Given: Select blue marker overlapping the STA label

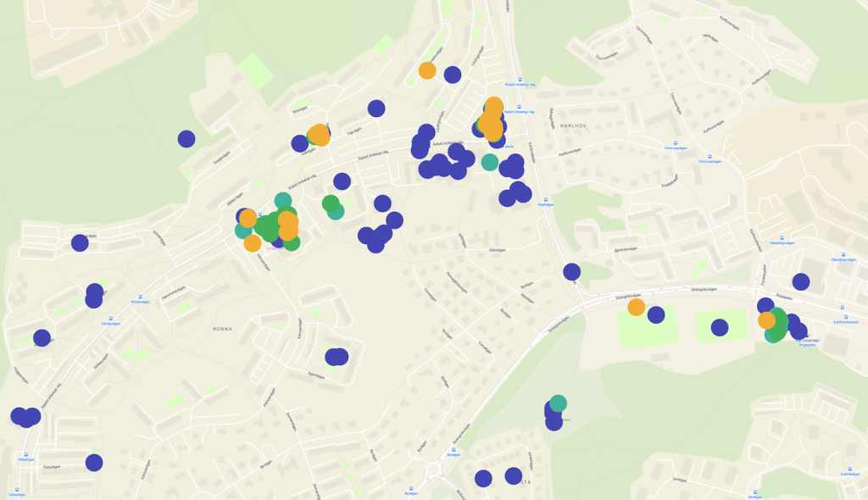Looking at the screenshot, I should [513, 475].
